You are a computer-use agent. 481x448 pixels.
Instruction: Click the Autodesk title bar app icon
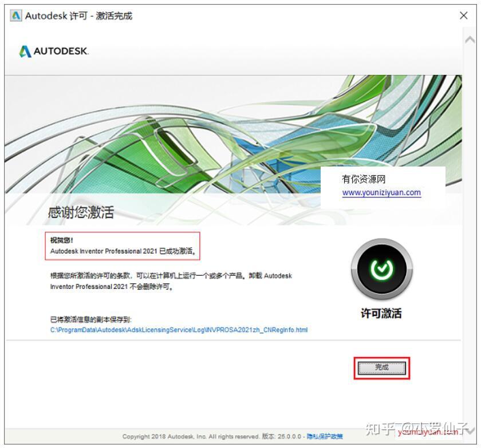coord(16,15)
